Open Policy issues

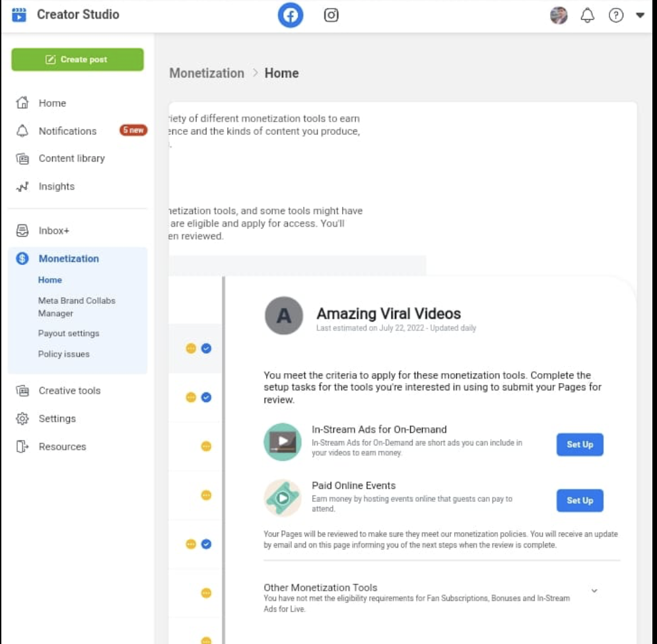63,354
